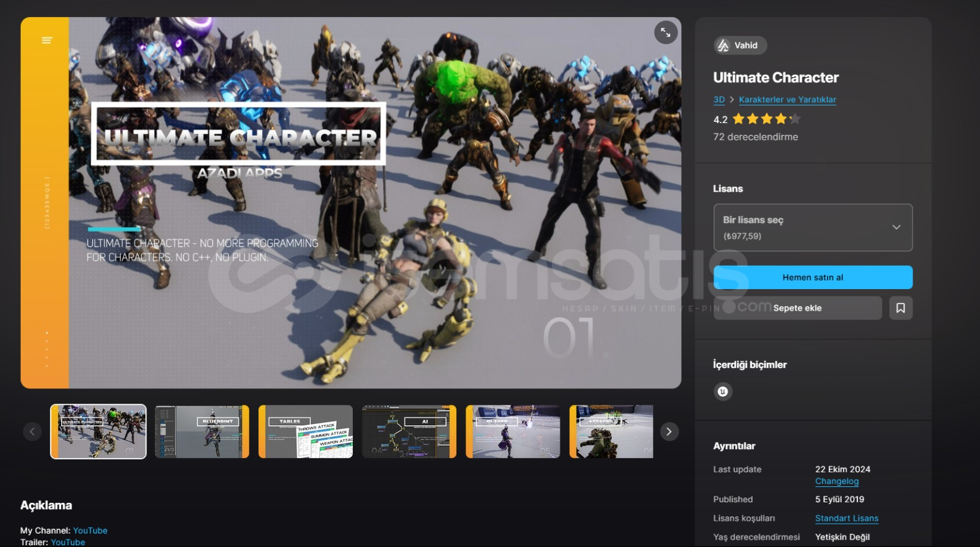Open the Standart Lisans link
The image size is (980, 547).
pyautogui.click(x=846, y=518)
